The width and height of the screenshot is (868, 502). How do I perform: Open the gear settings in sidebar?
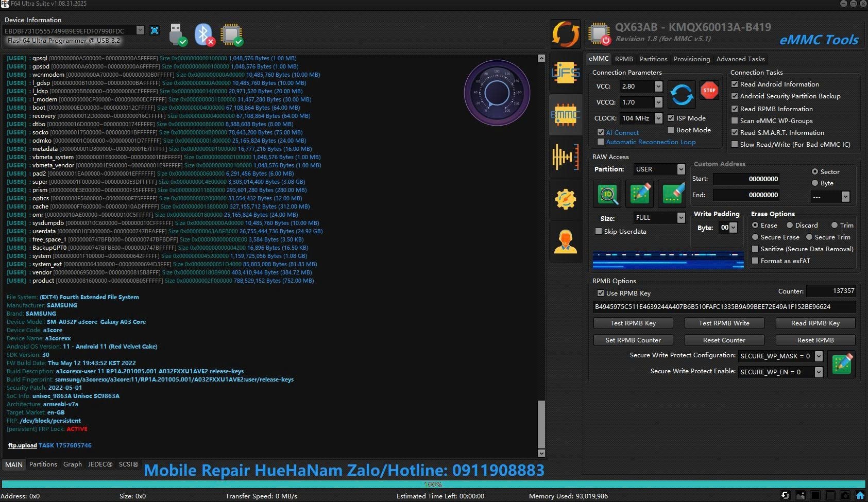566,199
